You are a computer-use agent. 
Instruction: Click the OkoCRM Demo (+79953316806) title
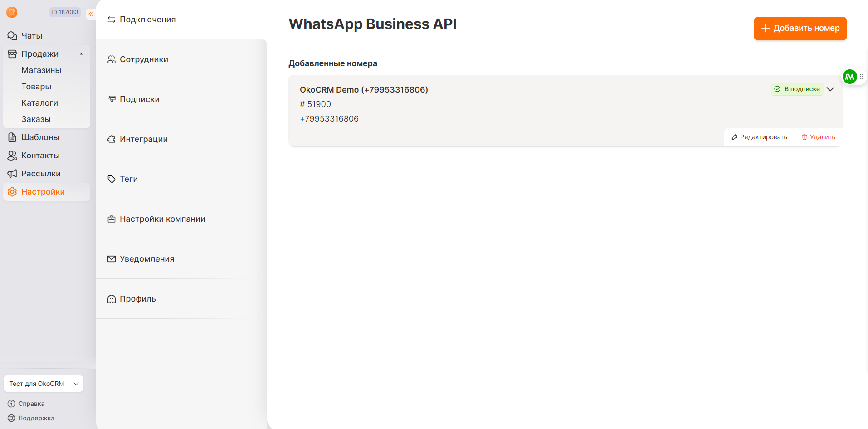coord(364,90)
